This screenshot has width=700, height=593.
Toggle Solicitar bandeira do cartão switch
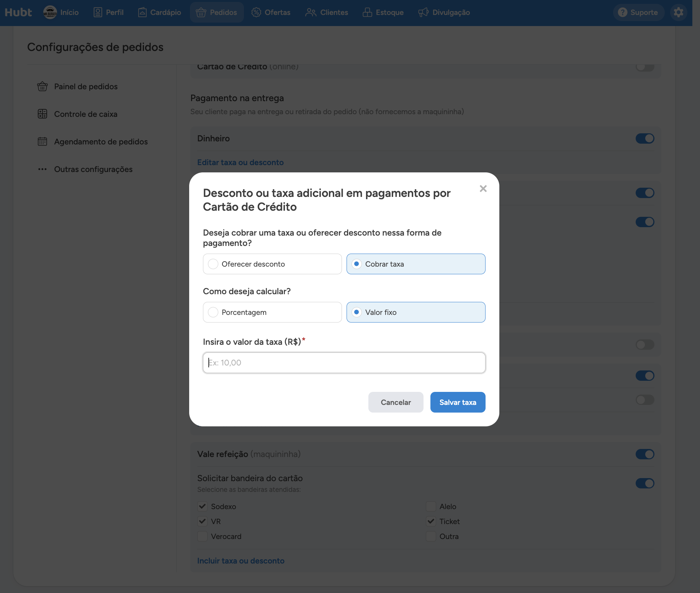[645, 483]
